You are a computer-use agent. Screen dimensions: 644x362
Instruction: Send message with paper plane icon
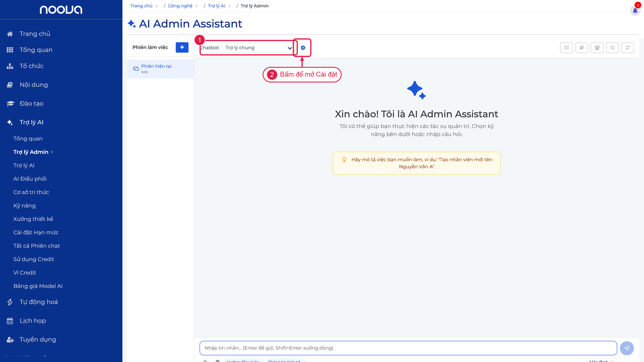[627, 348]
